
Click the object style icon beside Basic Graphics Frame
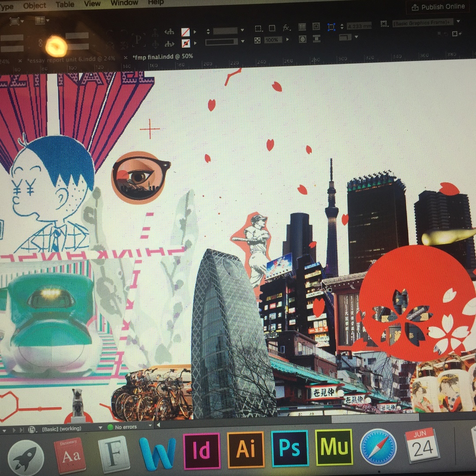tap(384, 24)
